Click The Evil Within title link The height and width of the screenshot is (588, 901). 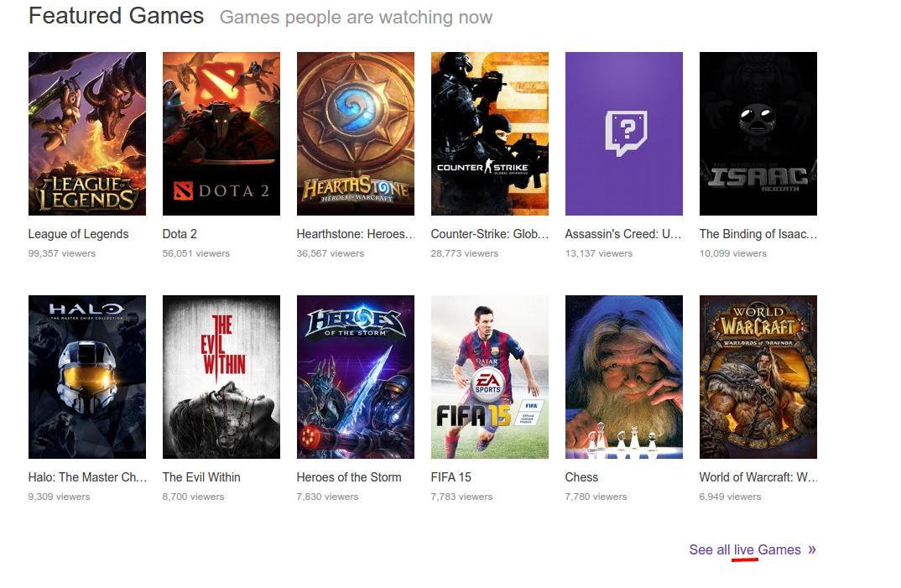click(201, 477)
